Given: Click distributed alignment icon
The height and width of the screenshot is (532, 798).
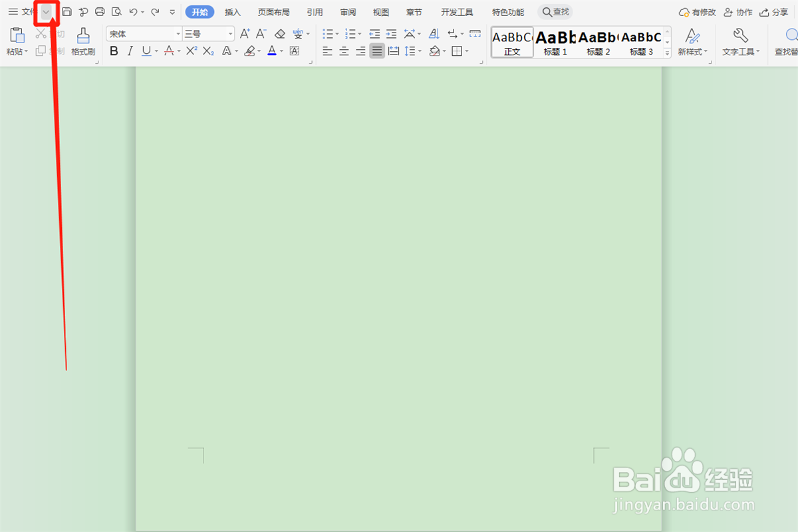Looking at the screenshot, I should pyautogui.click(x=394, y=51).
